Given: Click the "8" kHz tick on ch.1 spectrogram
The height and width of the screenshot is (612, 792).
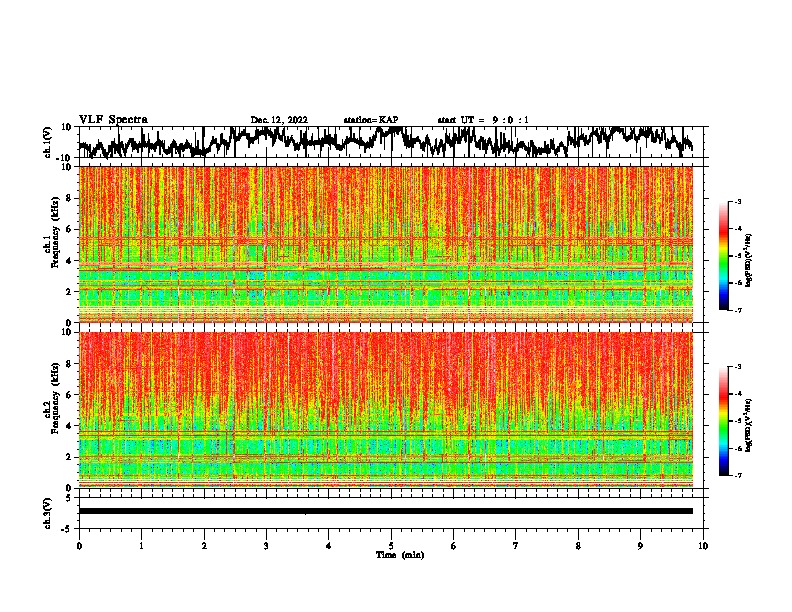Looking at the screenshot, I should 70,198.
